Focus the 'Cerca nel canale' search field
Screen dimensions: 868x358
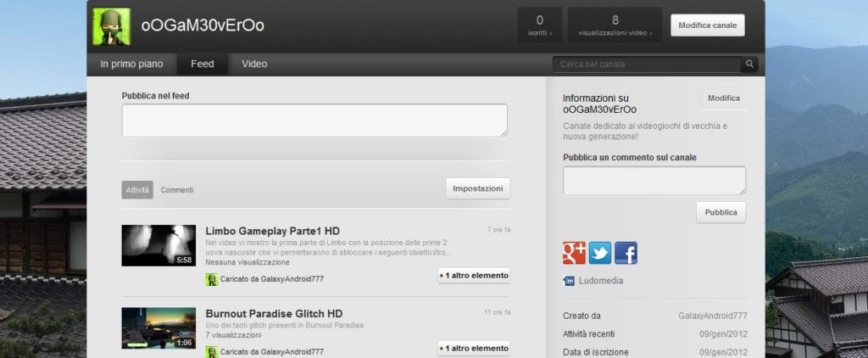646,64
